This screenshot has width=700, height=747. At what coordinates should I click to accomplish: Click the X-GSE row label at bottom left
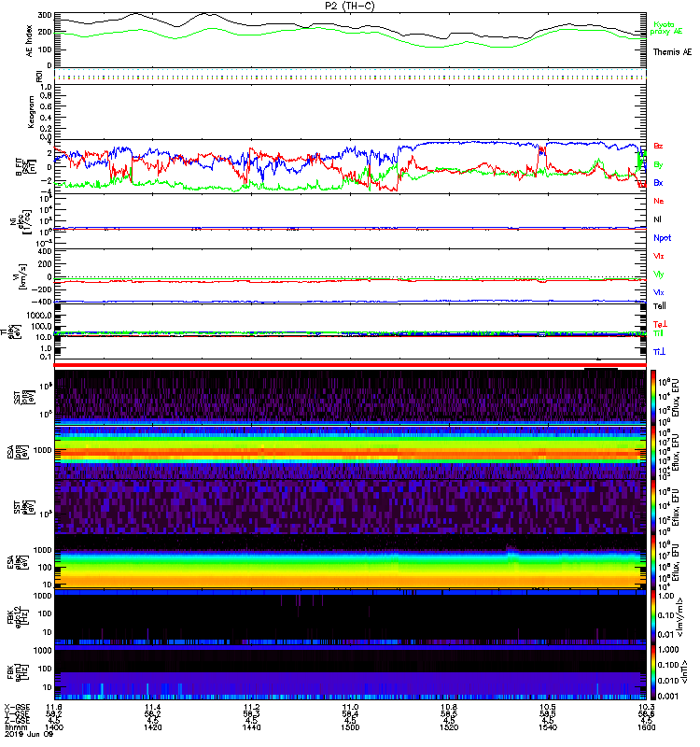pos(17,707)
